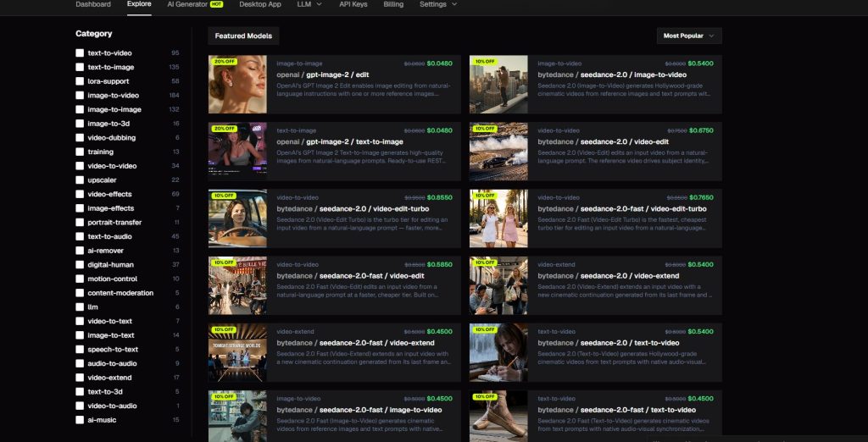Click the two women walking thumbnail

point(498,218)
